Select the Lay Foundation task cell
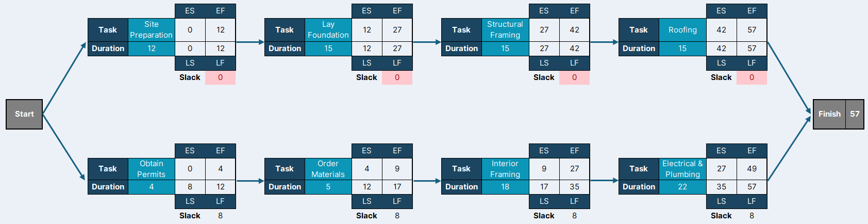 (328, 30)
